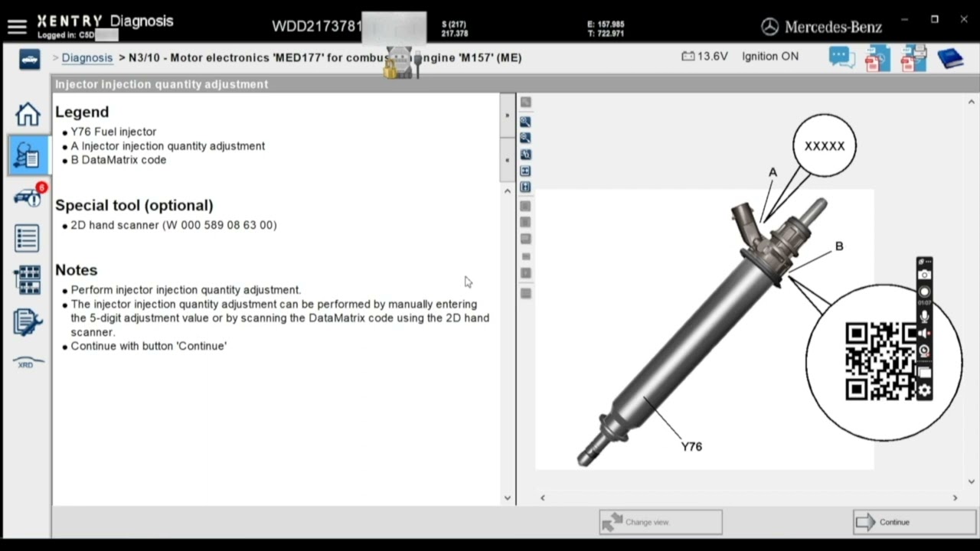The height and width of the screenshot is (551, 980).
Task: Go to the Home sidebar icon
Action: 28,114
